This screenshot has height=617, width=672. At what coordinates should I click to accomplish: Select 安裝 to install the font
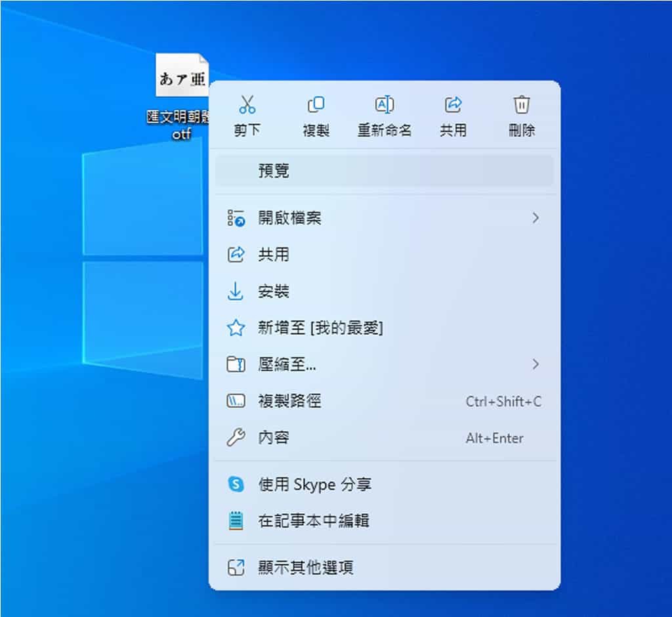[385, 291]
